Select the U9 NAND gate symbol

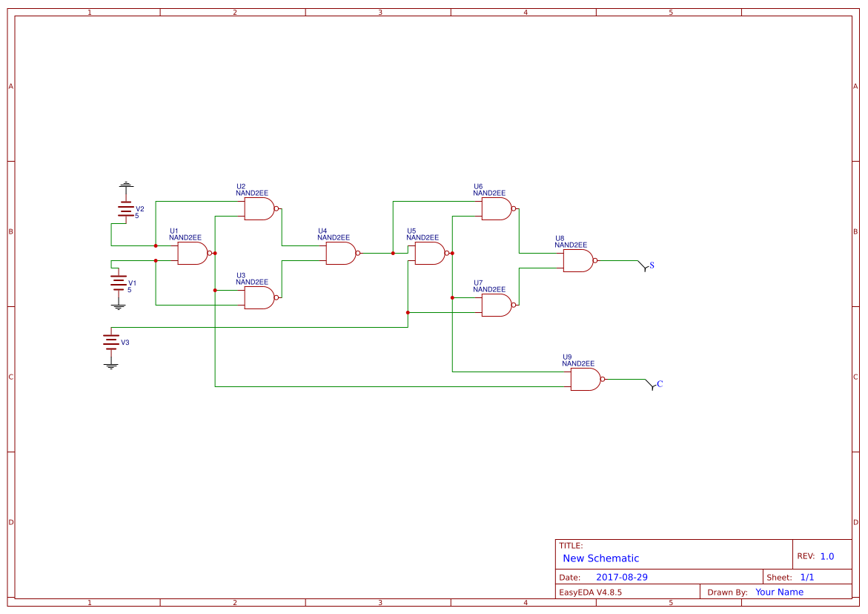pos(588,379)
